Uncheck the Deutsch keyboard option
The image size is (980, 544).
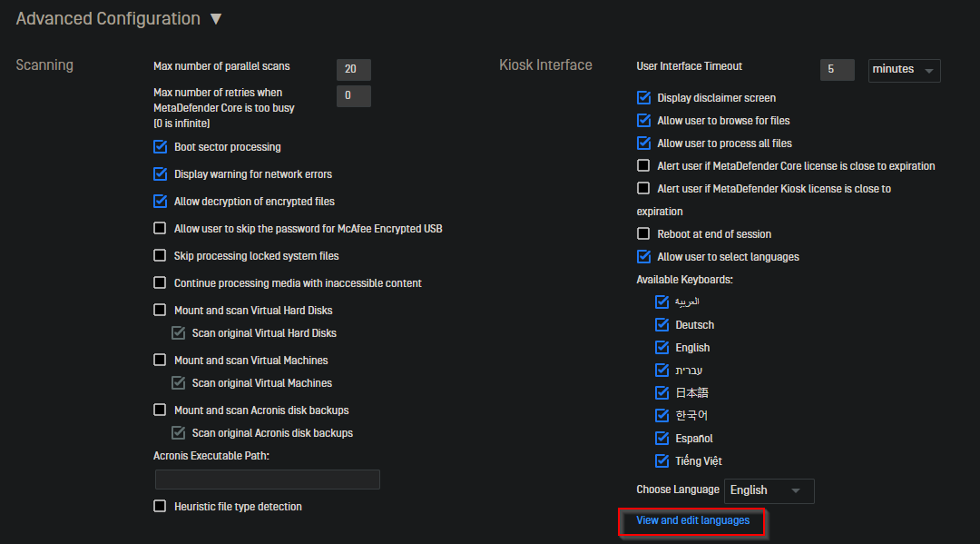coord(661,324)
